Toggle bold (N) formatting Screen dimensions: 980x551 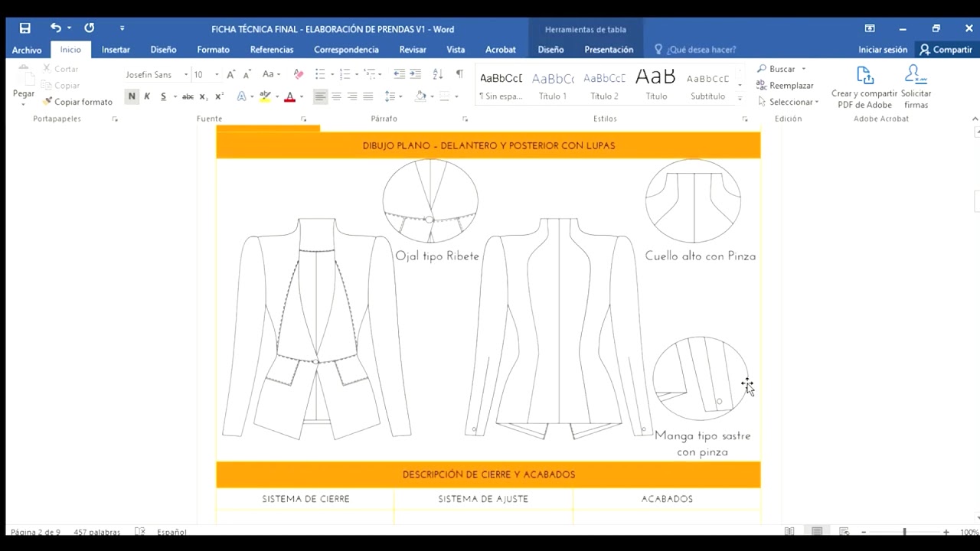tap(132, 96)
